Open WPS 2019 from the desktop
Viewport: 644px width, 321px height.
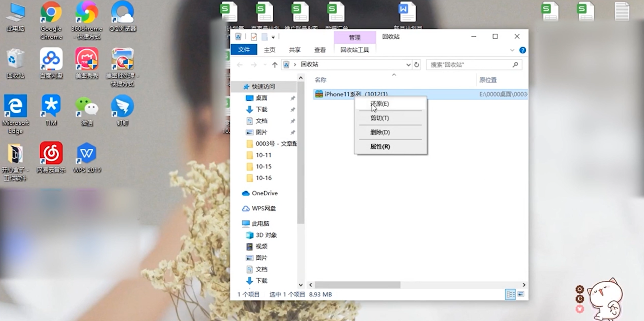86,153
